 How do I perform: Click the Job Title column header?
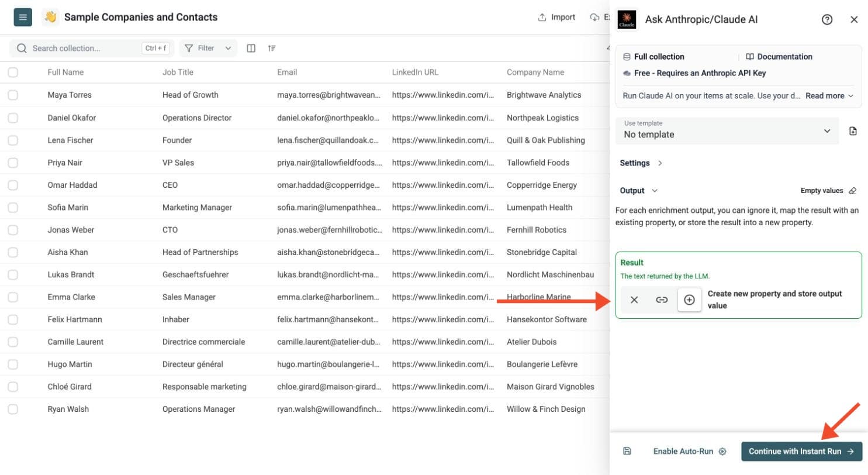pos(178,73)
